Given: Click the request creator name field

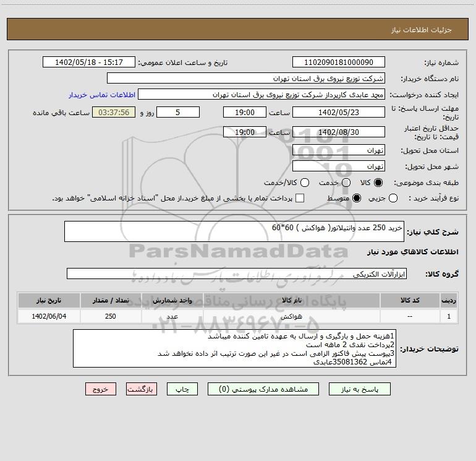Looking at the screenshot, I should 261,95.
